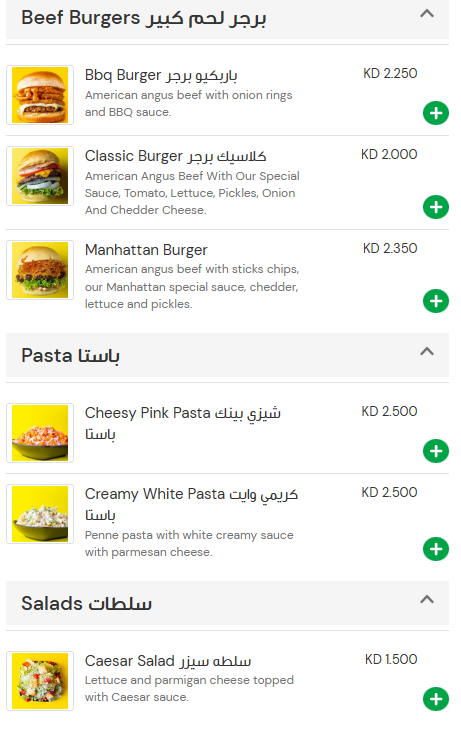Select the Manhattan Burger title
This screenshot has height=731, width=461.
[x=146, y=250]
